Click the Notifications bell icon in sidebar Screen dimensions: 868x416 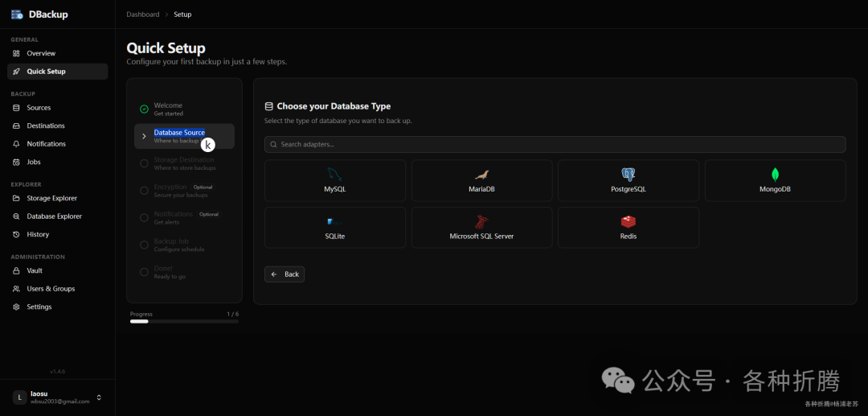click(16, 144)
